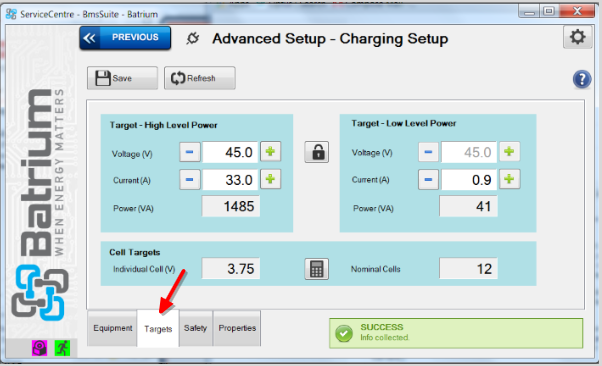Image resolution: width=602 pixels, height=366 pixels.
Task: Refresh the charging setup info
Action: 200,78
